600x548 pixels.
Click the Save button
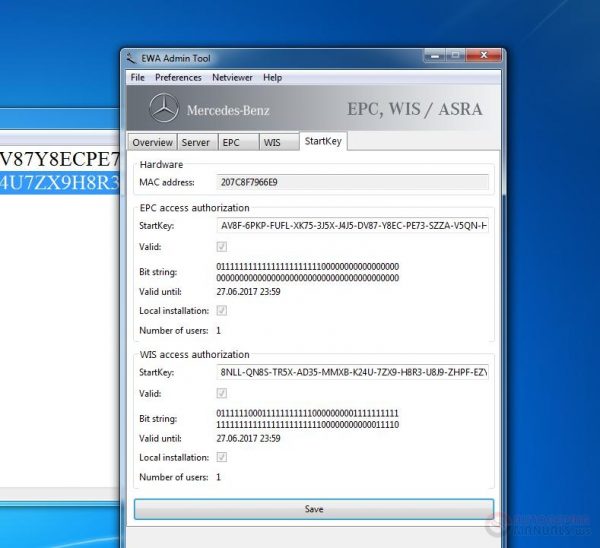tap(314, 509)
